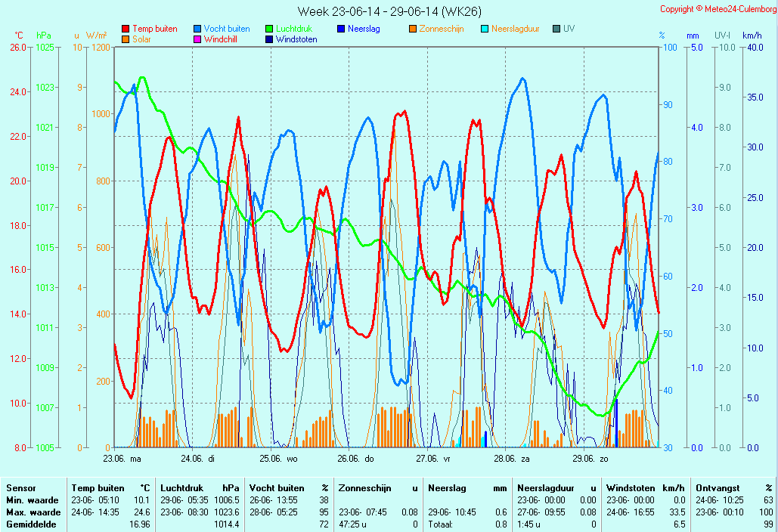Click the orange Solar legend swatch
The width and height of the screenshot is (778, 532).
pos(125,39)
